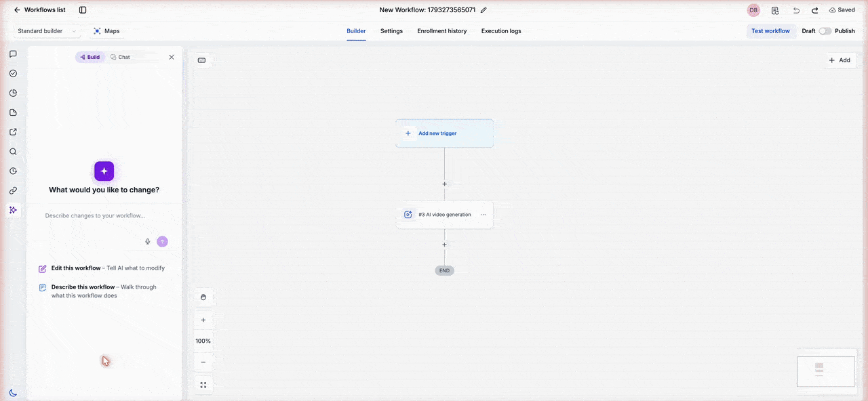Open the search sidebar icon
The height and width of the screenshot is (401, 868).
pyautogui.click(x=13, y=152)
